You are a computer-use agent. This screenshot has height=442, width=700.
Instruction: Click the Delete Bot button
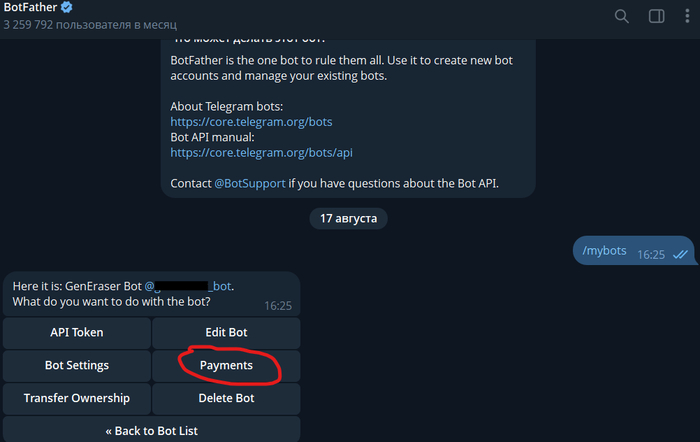[x=226, y=399]
